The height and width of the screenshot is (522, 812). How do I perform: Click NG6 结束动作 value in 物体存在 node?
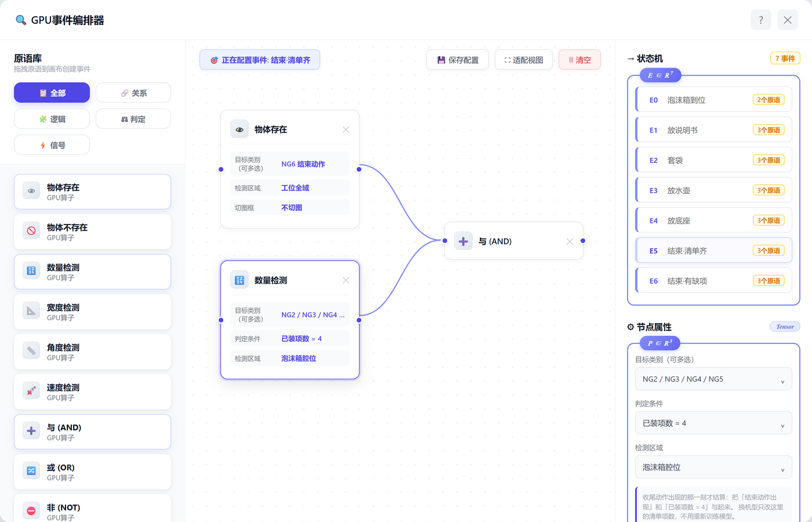[303, 164]
